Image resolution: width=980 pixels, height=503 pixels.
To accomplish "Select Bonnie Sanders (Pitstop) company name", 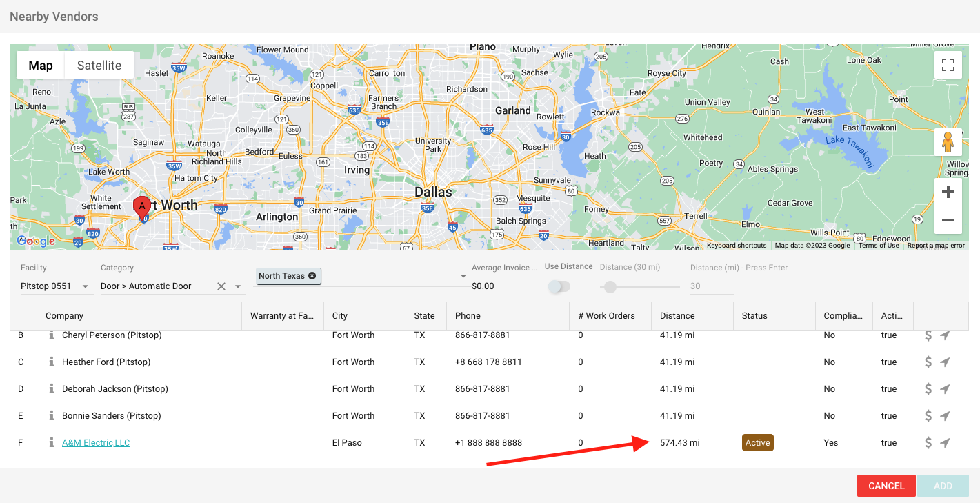I will (x=111, y=415).
